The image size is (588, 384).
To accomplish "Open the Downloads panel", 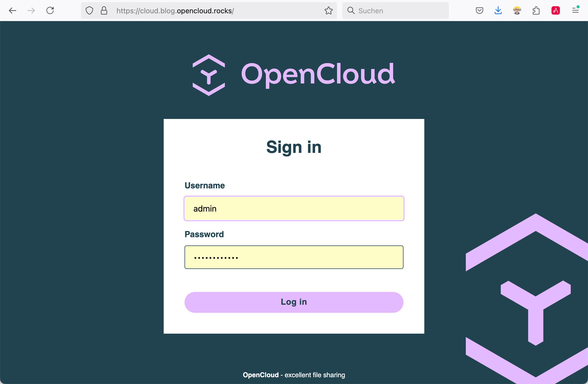I will coord(498,11).
